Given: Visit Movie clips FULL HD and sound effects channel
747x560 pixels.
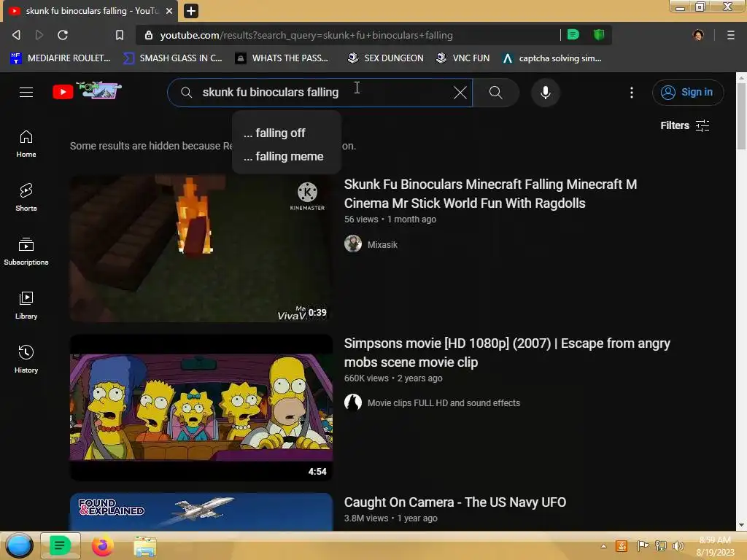Looking at the screenshot, I should coord(444,402).
